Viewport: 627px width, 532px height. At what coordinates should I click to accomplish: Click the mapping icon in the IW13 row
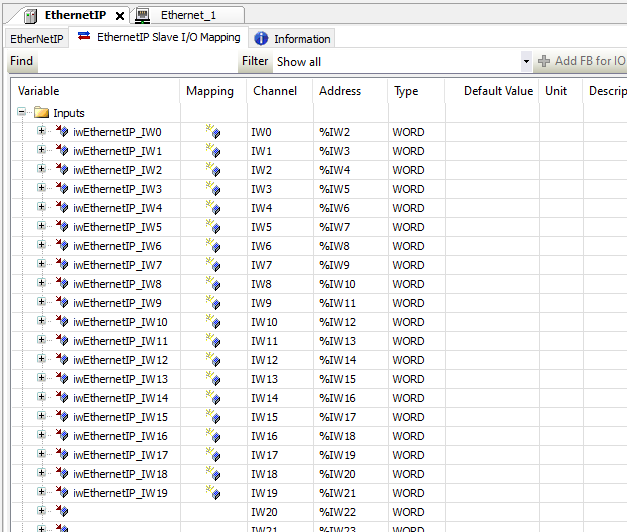(213, 378)
